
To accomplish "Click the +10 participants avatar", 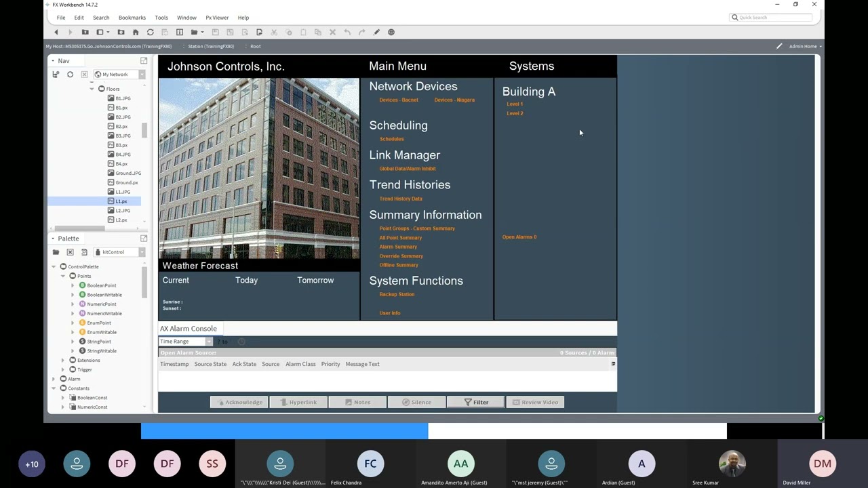I will 32,464.
